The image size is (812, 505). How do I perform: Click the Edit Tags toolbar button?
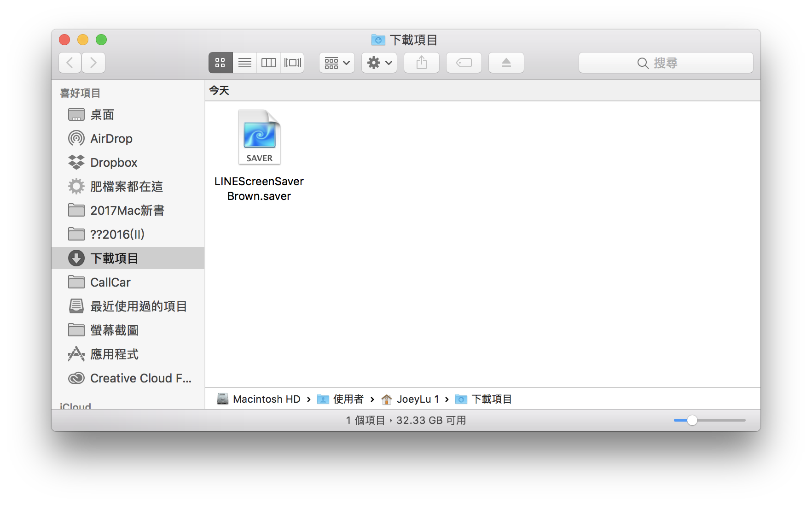[x=464, y=63]
